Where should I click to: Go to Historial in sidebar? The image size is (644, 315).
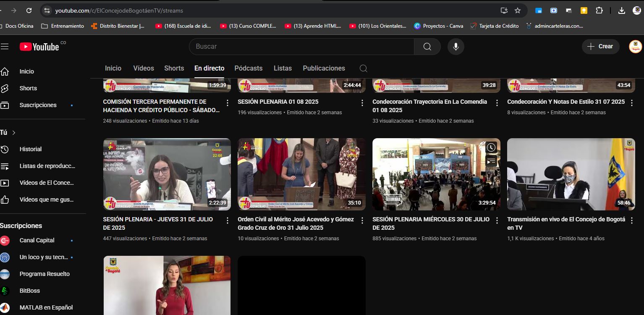pos(30,149)
